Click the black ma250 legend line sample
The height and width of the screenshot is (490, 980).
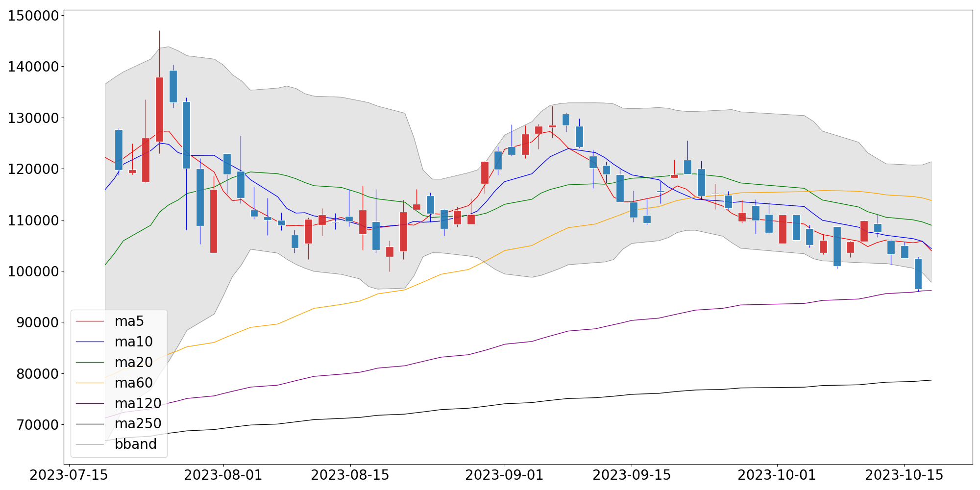90,424
